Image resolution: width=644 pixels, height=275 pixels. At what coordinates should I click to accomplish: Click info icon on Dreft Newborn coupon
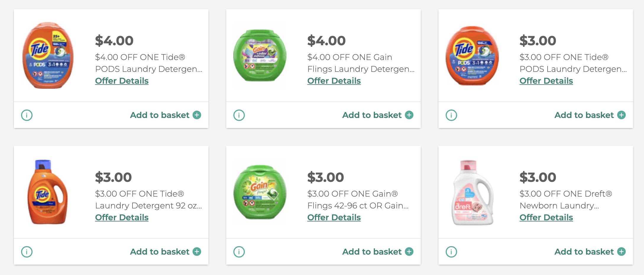pyautogui.click(x=451, y=252)
